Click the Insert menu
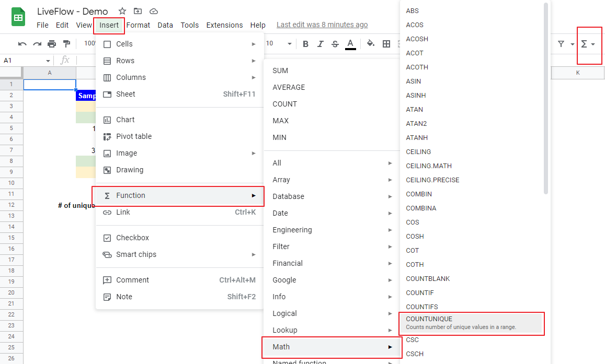The width and height of the screenshot is (605, 364). pyautogui.click(x=109, y=25)
